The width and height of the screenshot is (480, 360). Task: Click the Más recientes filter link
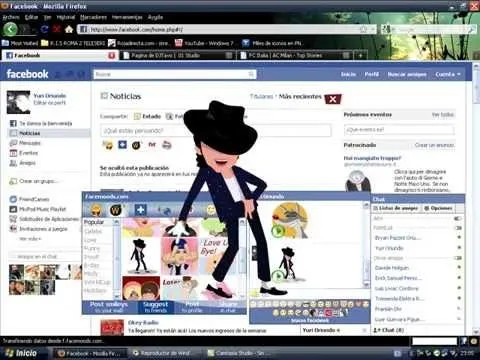pos(300,96)
